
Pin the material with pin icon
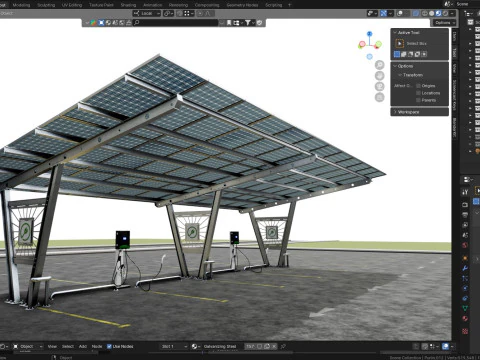tap(283, 347)
